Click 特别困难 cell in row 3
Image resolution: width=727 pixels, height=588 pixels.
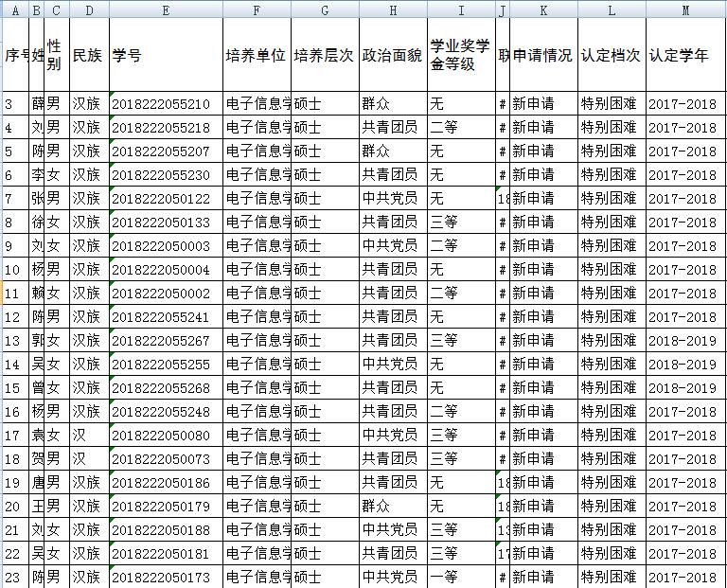[612, 104]
